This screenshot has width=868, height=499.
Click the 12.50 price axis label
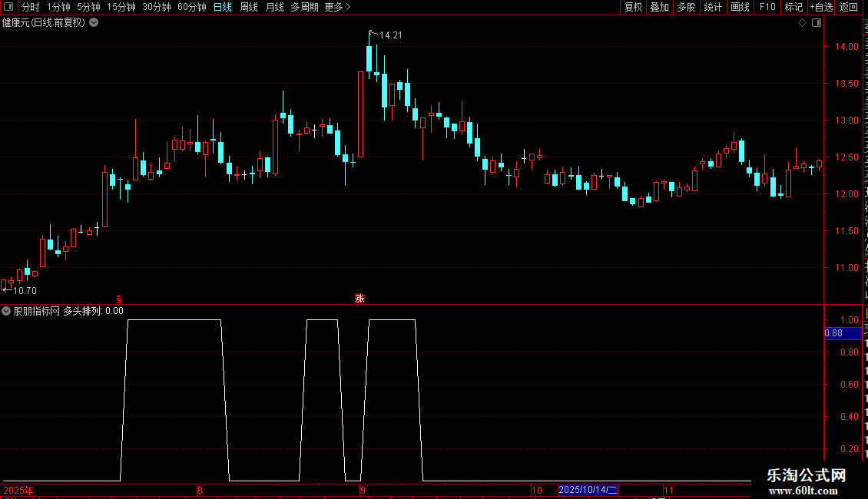tap(846, 157)
